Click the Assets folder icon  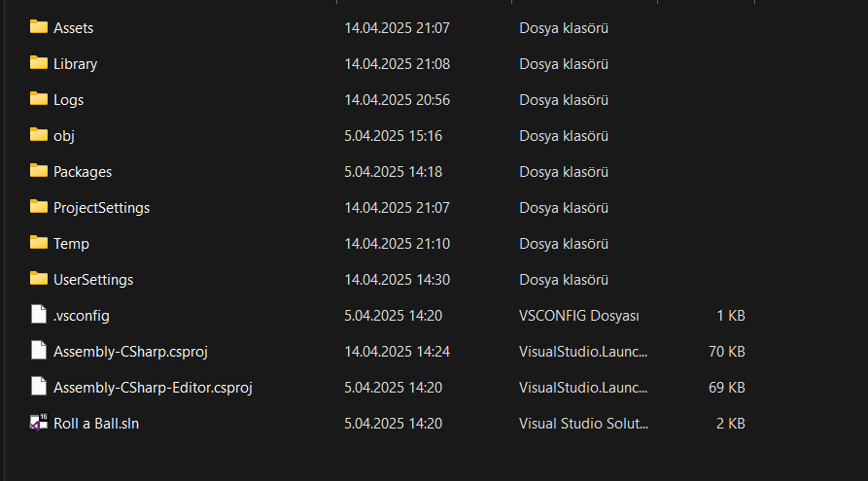click(x=39, y=27)
